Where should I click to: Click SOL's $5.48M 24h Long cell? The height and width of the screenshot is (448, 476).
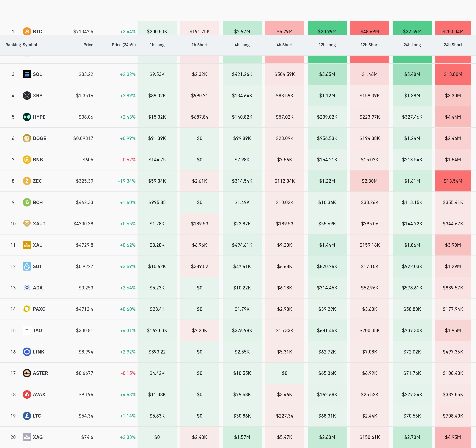(x=412, y=74)
